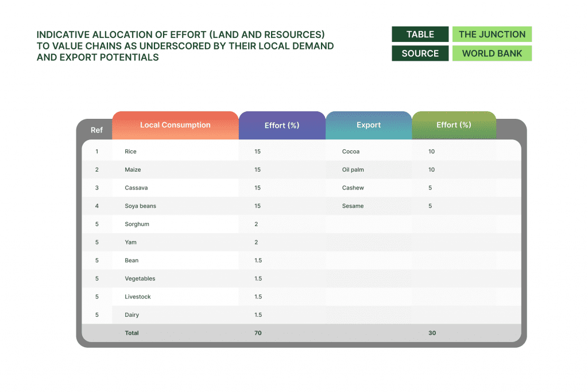Select the green Effort (%) column header

tap(454, 125)
